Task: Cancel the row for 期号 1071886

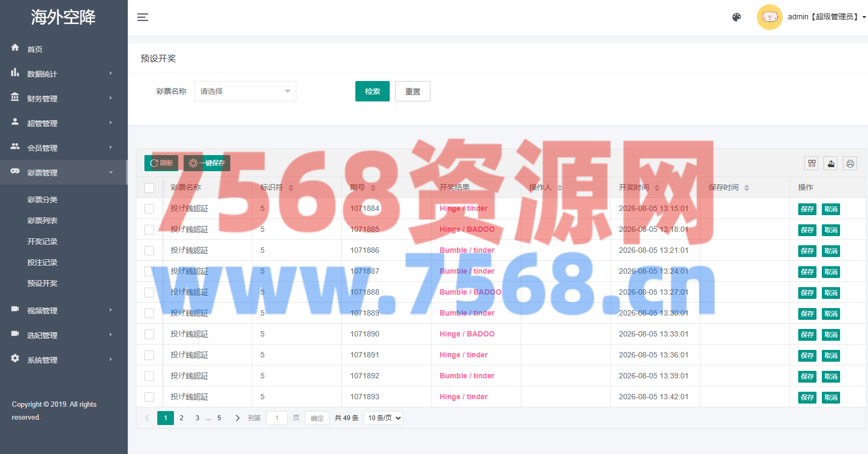Action: pyautogui.click(x=831, y=251)
